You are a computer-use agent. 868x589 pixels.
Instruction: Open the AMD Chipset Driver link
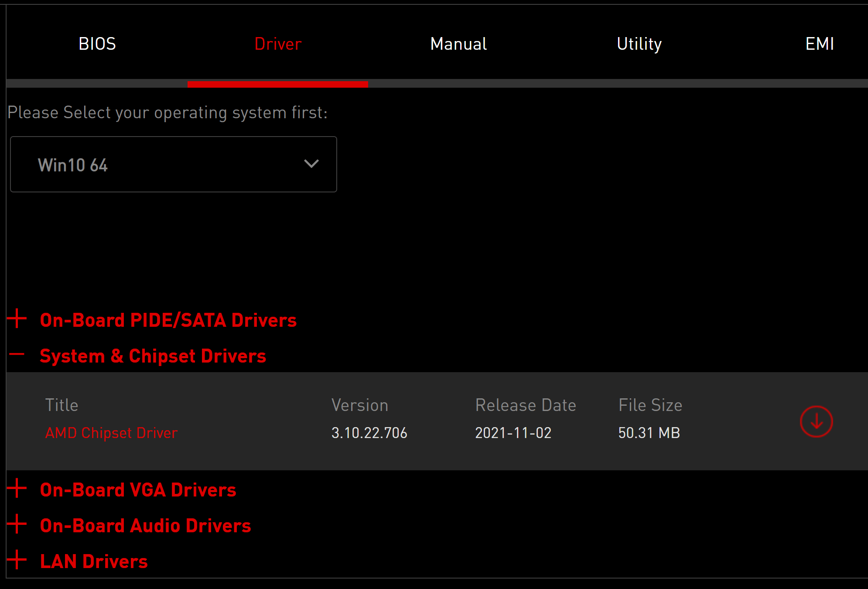(111, 433)
